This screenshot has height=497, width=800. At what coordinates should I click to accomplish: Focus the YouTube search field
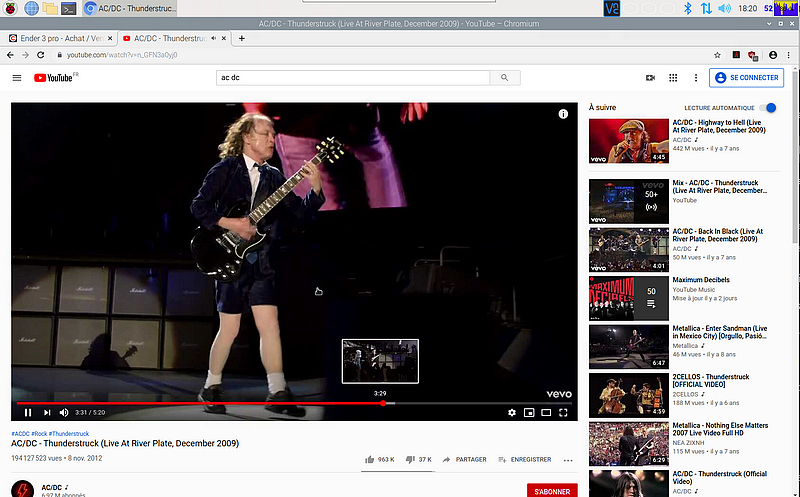point(353,78)
